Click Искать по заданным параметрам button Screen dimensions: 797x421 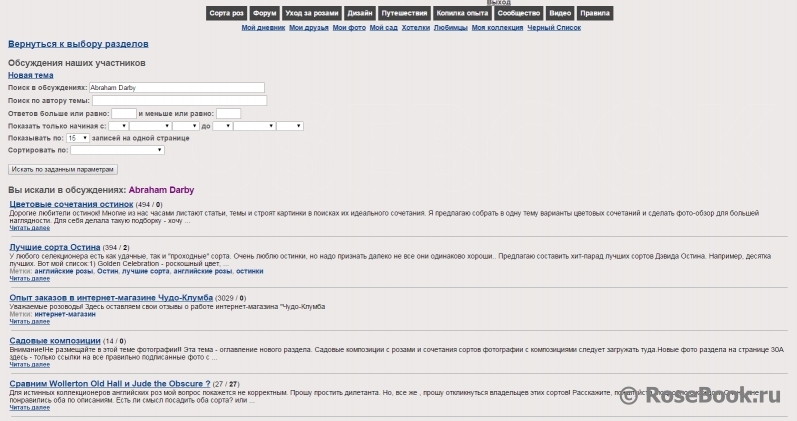(63, 169)
